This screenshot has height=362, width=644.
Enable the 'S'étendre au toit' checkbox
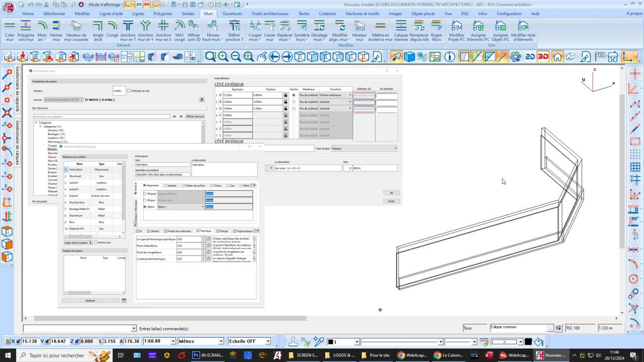129,91
